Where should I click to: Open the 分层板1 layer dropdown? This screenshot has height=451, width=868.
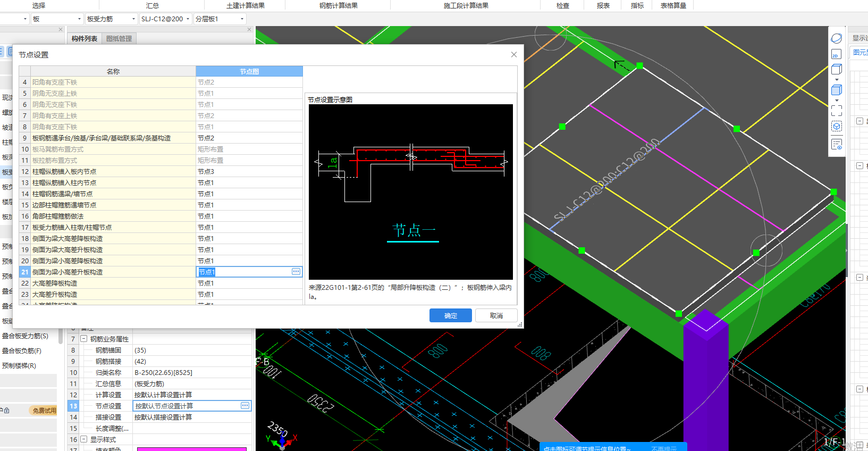coord(220,19)
